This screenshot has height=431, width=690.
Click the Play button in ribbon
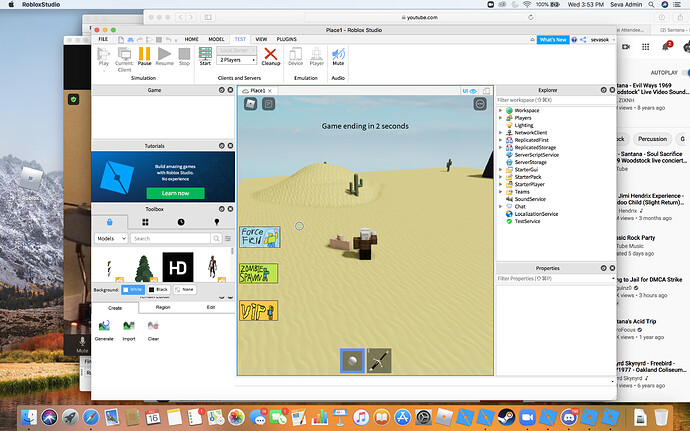pos(103,56)
